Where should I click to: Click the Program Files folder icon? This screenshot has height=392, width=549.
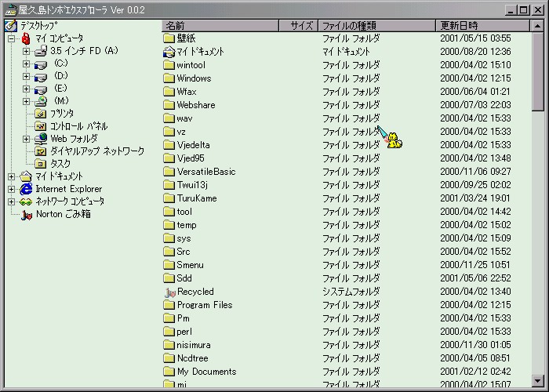click(169, 305)
